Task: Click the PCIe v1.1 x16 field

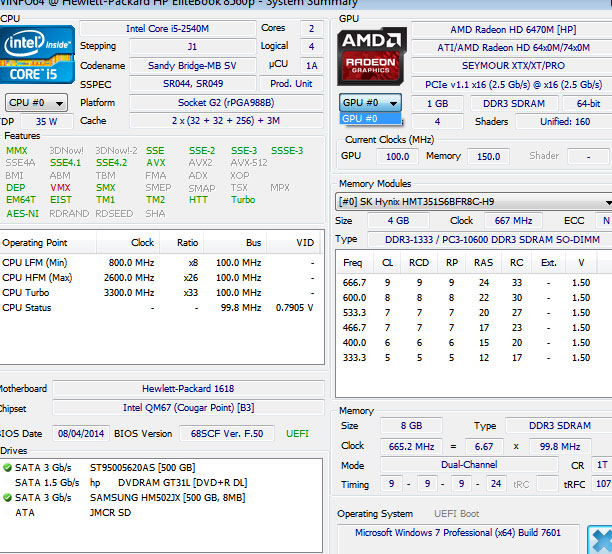Action: point(513,85)
